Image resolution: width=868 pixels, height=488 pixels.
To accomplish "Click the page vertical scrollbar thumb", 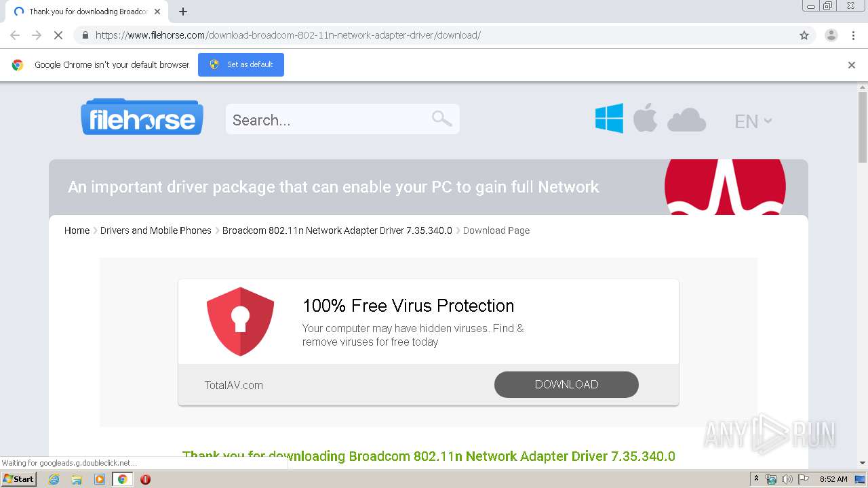I will (863, 127).
